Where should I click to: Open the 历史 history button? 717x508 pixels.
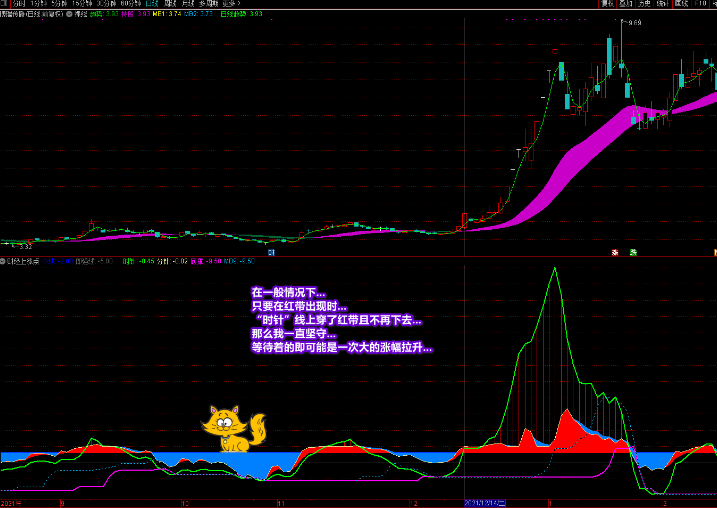point(645,4)
